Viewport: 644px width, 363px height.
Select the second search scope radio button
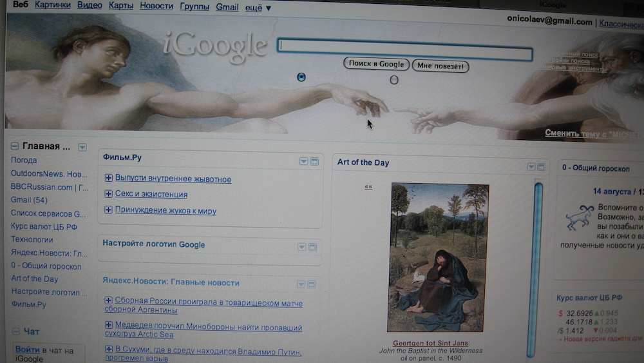[x=394, y=80]
